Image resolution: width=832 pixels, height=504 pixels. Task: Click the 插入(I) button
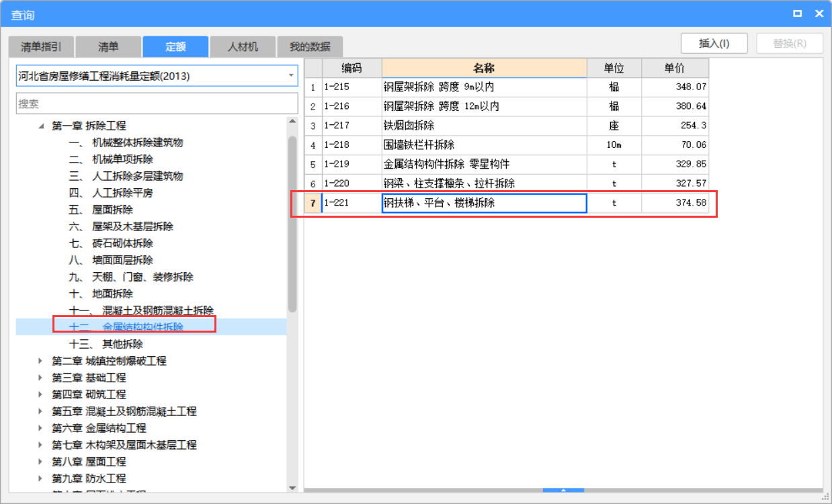point(714,44)
